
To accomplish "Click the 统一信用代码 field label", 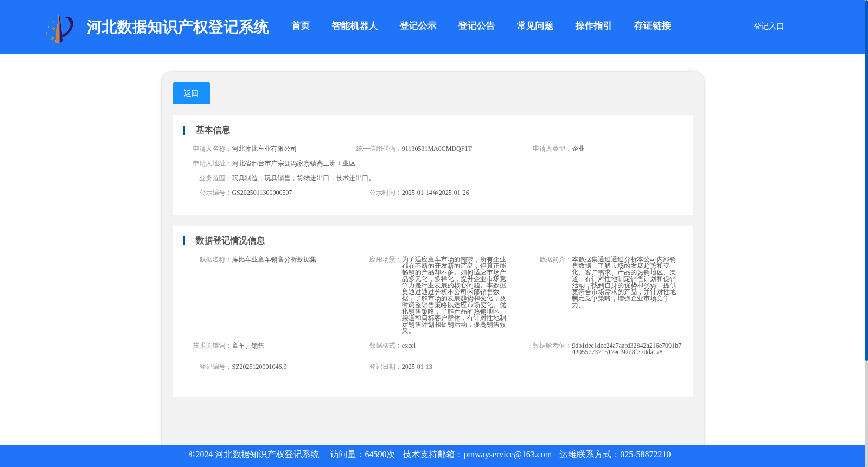I will pos(378,149).
